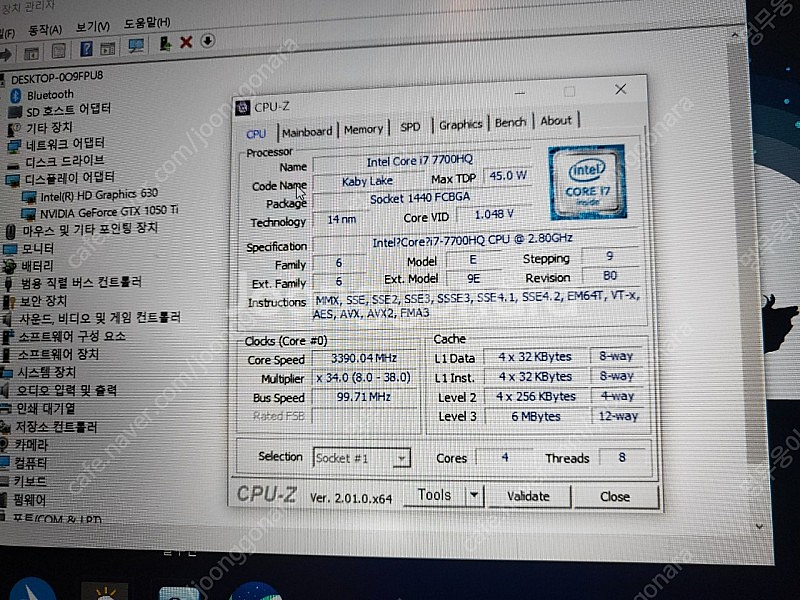Open the Properties toolbar icon in Device Manager
Screen dimensions: 800x600
[x=59, y=51]
